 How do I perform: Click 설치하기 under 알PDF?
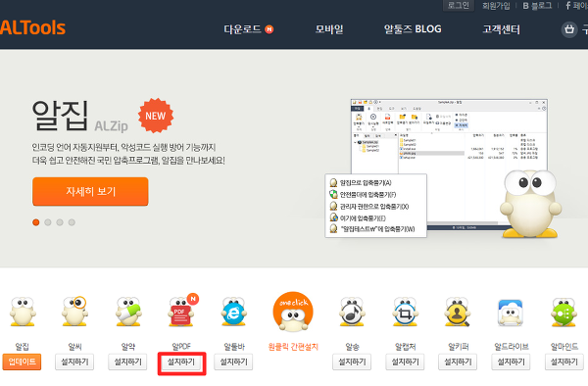181,362
